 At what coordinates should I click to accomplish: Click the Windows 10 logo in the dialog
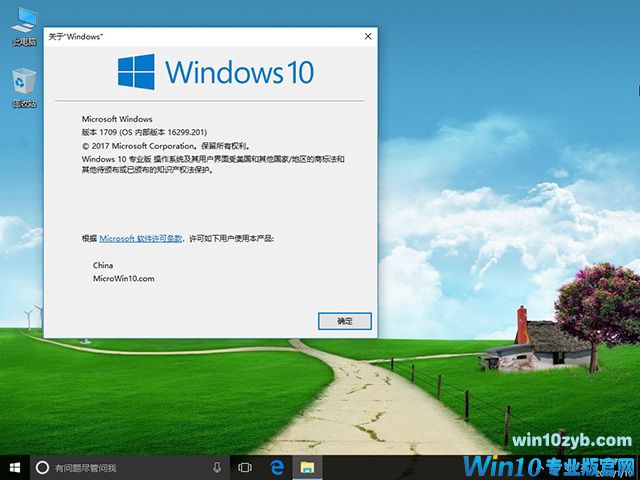tap(136, 71)
